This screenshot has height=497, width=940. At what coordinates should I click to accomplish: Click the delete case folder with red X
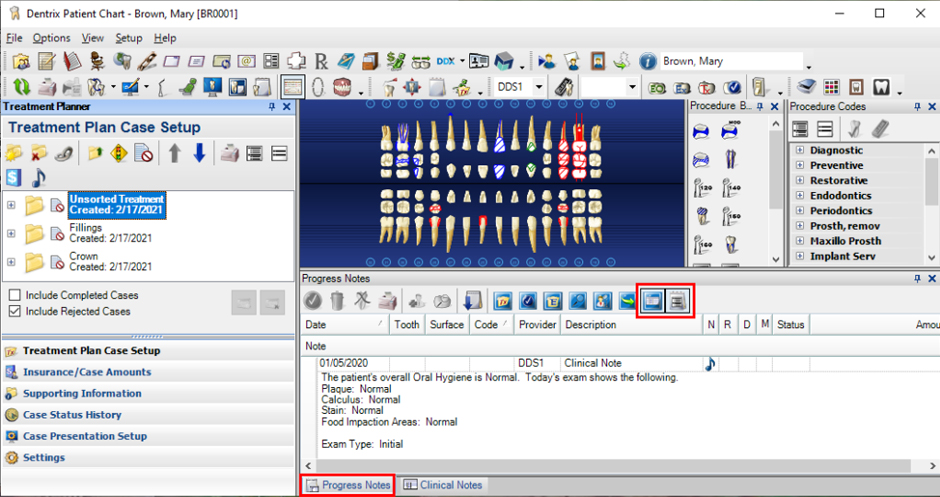[39, 153]
